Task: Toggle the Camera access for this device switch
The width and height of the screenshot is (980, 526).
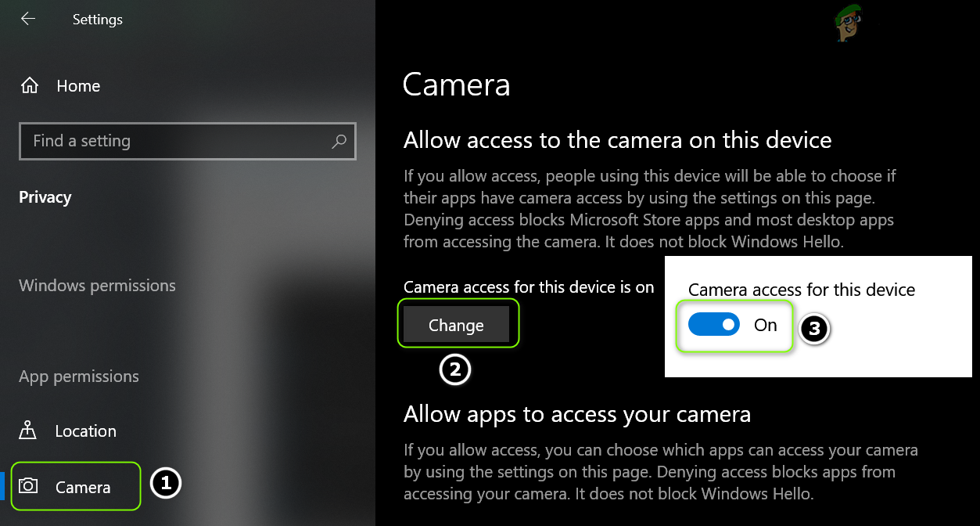Action: click(713, 324)
